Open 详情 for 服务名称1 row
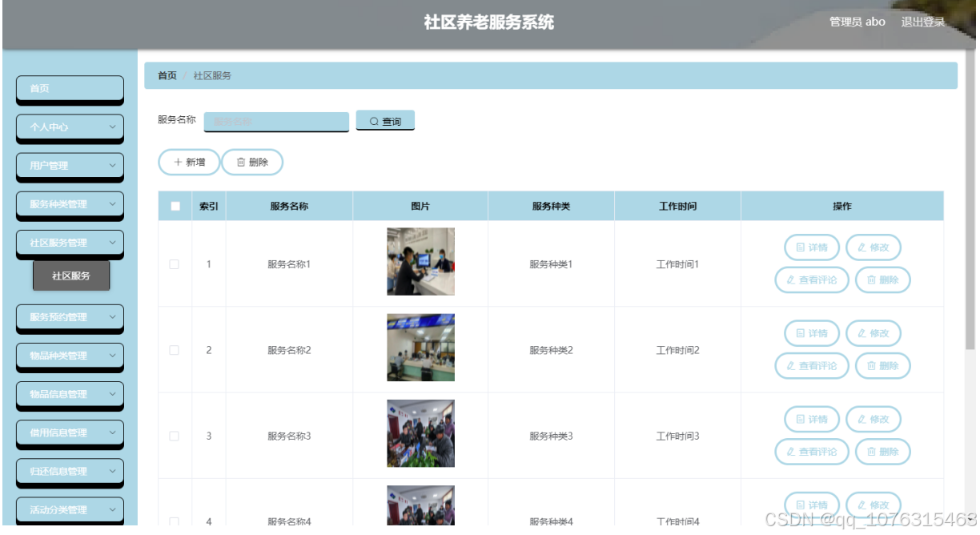 [812, 247]
